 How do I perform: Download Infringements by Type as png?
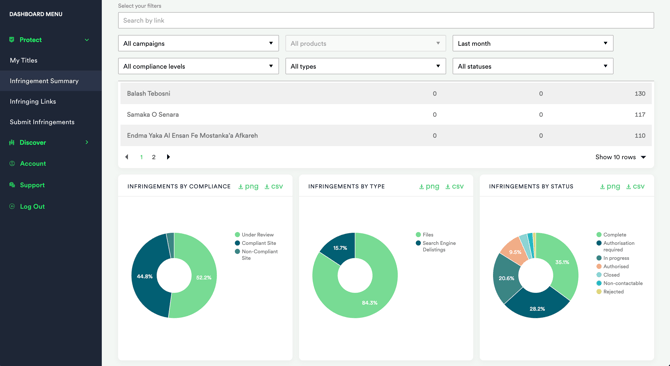[429, 186]
